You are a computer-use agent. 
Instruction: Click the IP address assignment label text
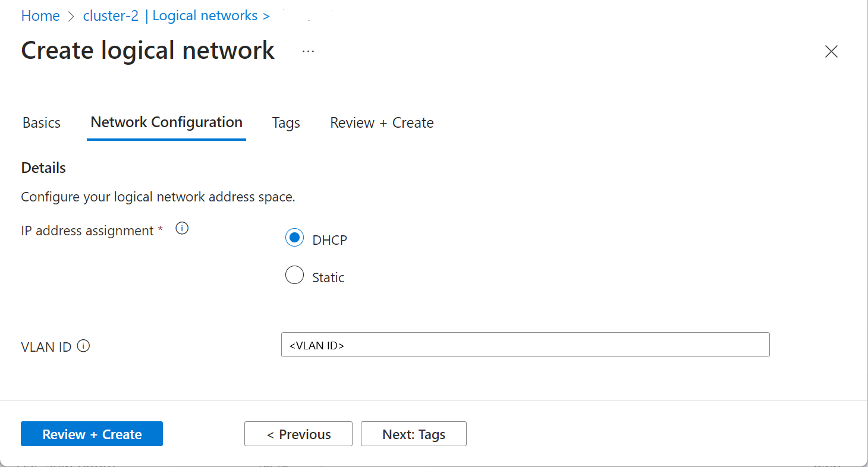point(87,231)
